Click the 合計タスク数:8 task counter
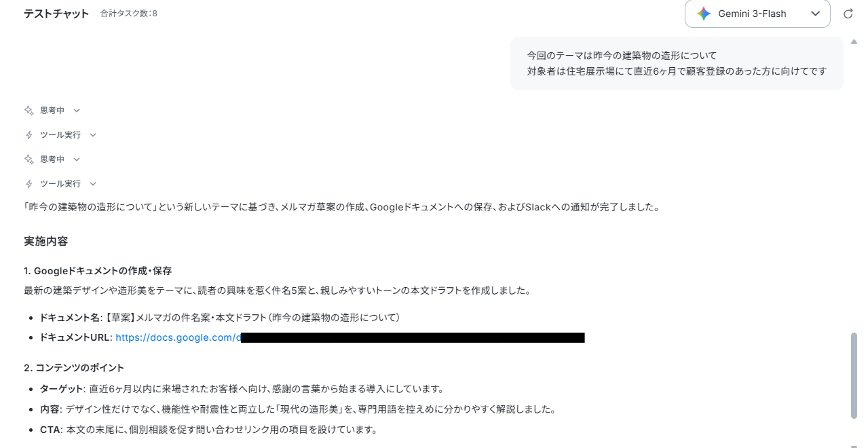This screenshot has height=448, width=868. tap(129, 14)
